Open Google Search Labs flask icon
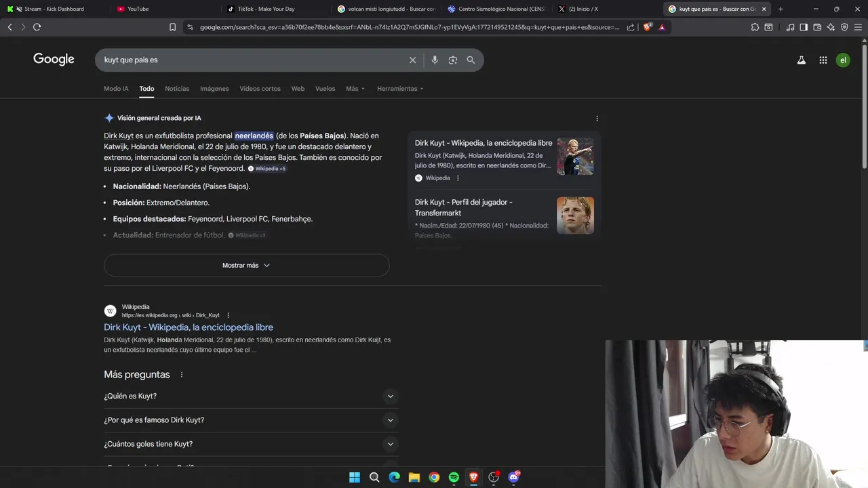 click(801, 60)
